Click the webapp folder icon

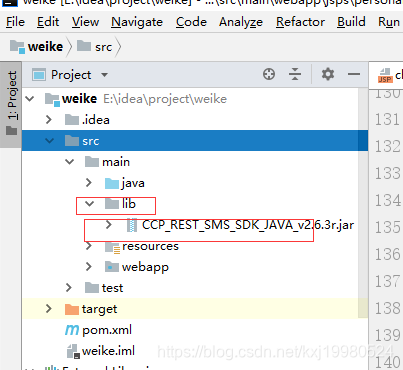112,267
